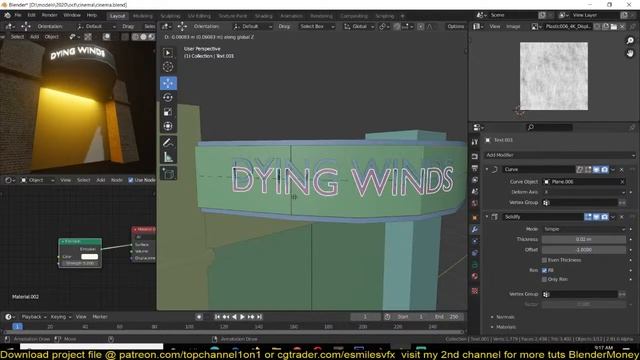This screenshot has height=360, width=640.
Task: Select the Annotate pencil tool
Action: [168, 142]
